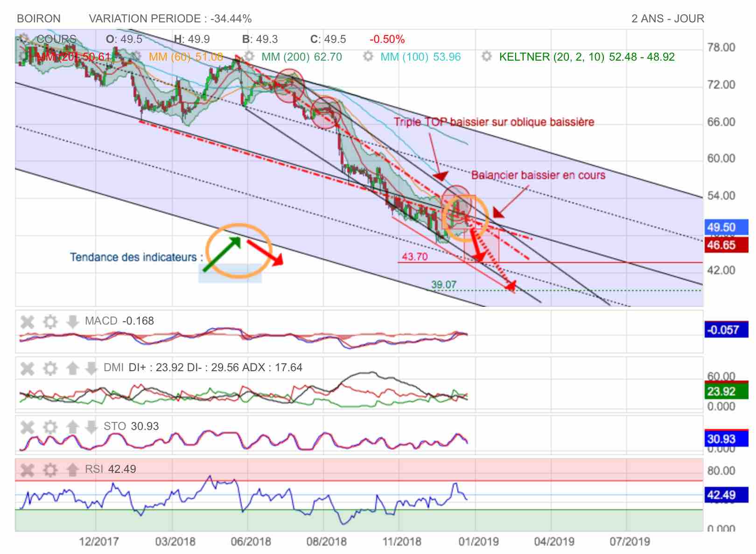This screenshot has width=756, height=554.
Task: Open KELTNER channel settings gear
Action: coord(487,56)
